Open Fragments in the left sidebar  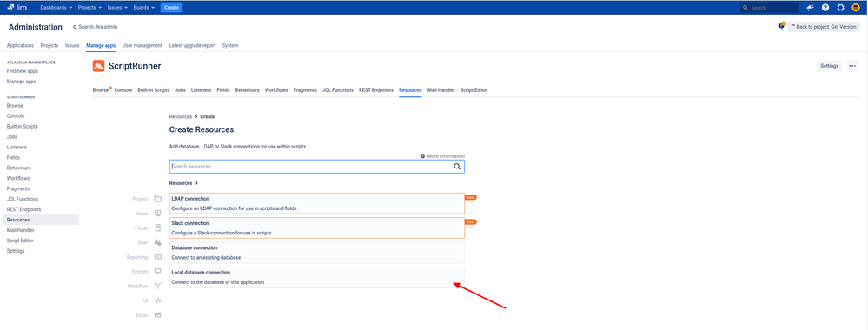[18, 188]
